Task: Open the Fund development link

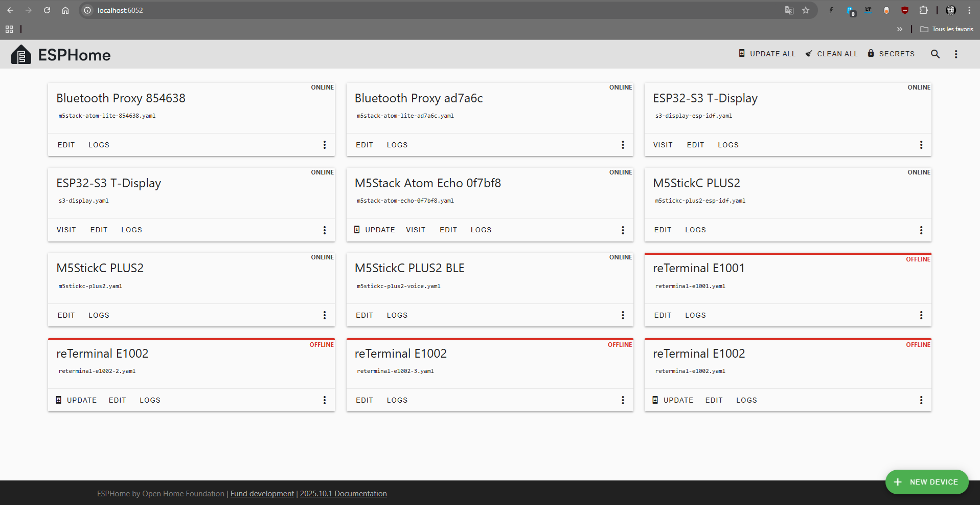Action: (262, 494)
